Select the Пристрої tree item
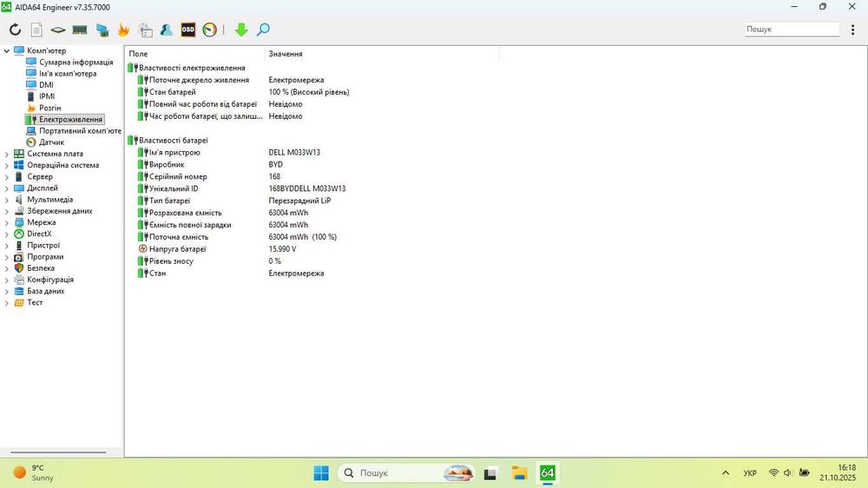This screenshot has height=488, width=868. click(x=43, y=246)
